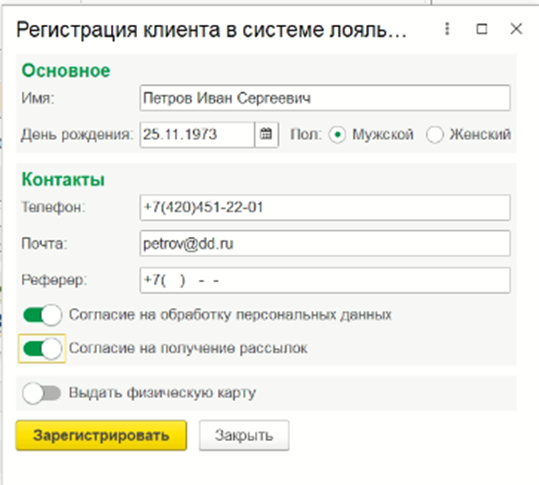Viewport: 539px width, 485px height.
Task: Disable the Согласие на получение рассылок switch
Action: coord(42,349)
